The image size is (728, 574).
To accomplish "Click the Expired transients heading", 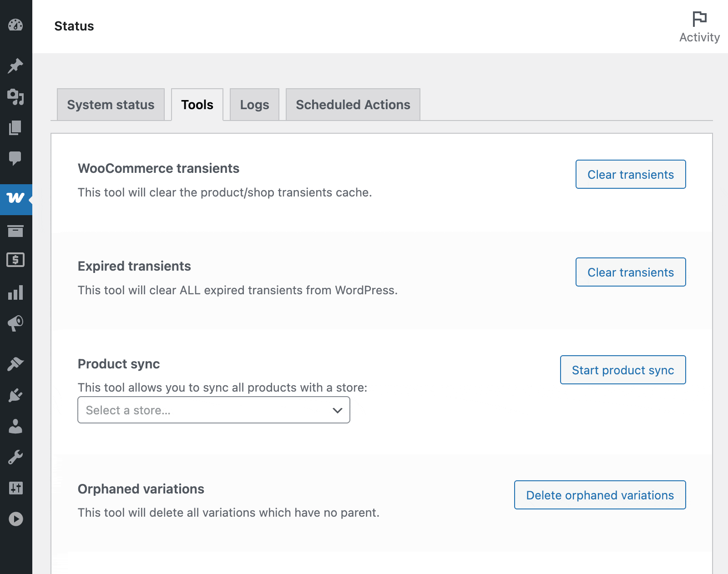I will [x=134, y=266].
